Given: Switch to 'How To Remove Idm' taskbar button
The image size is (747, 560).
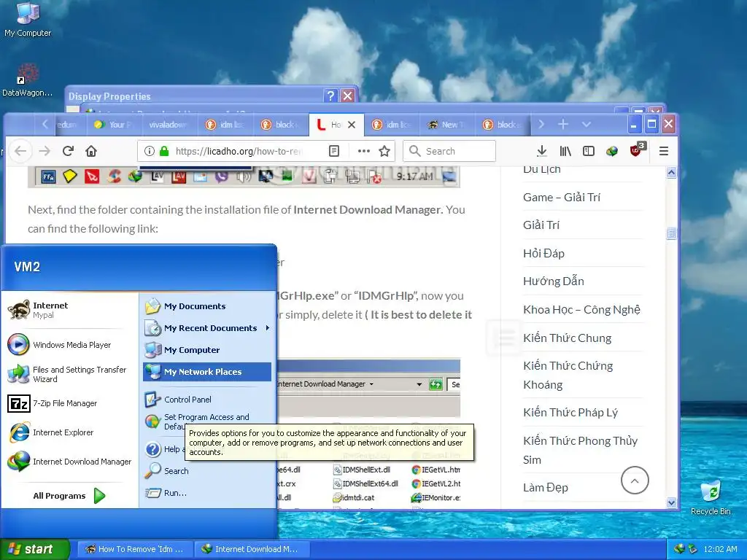Looking at the screenshot, I should click(x=135, y=549).
